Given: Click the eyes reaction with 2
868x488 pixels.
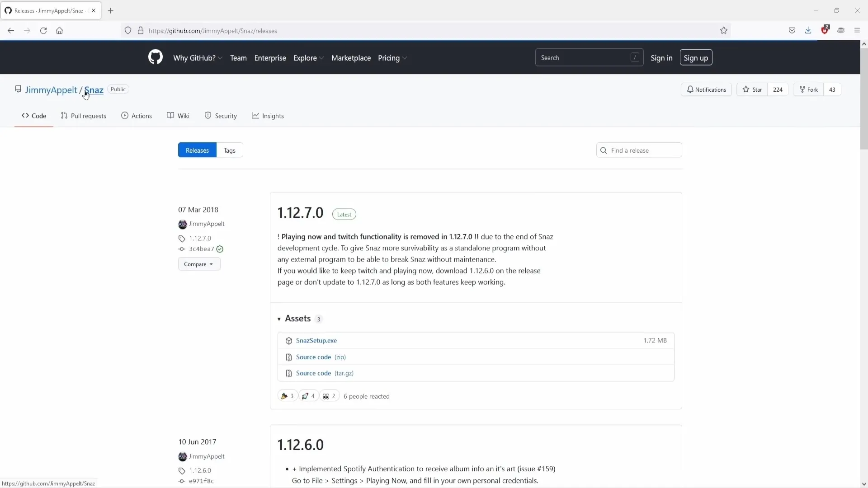Looking at the screenshot, I should [329, 396].
